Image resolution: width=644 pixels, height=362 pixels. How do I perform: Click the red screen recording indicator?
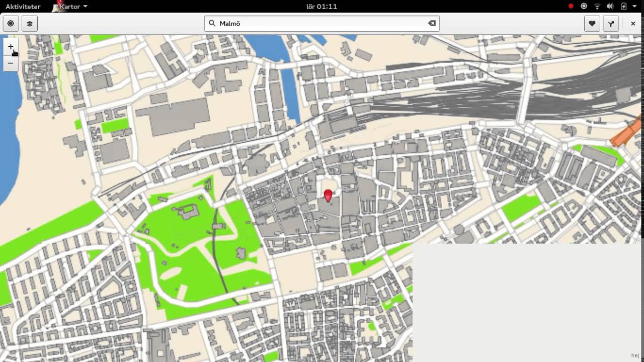tap(571, 7)
